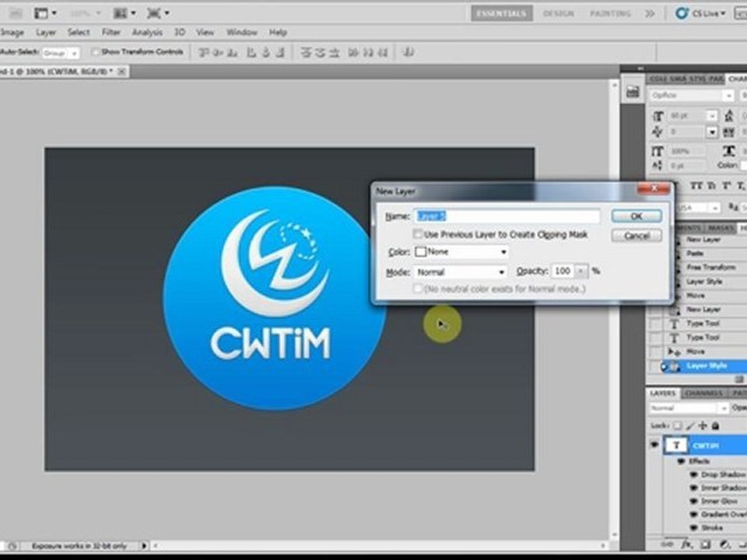This screenshot has height=560, width=747.
Task: Click the Distribute left edges icon
Action: [x=353, y=52]
